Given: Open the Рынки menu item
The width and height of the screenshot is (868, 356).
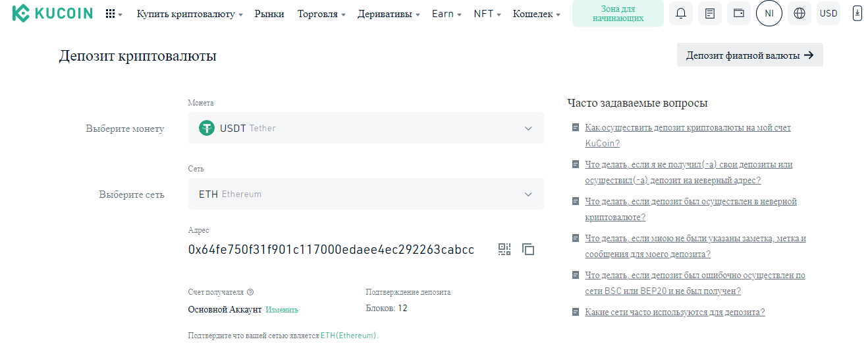Looking at the screenshot, I should point(269,14).
